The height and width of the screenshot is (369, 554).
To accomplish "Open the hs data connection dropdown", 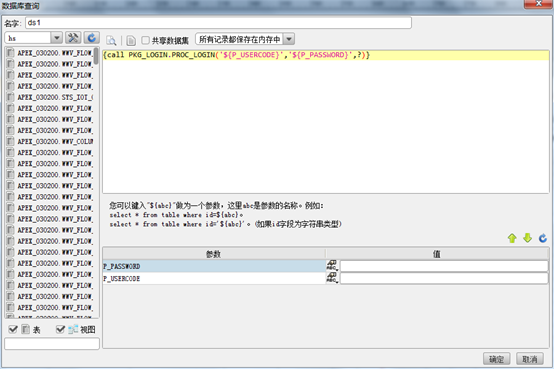I will [x=57, y=38].
